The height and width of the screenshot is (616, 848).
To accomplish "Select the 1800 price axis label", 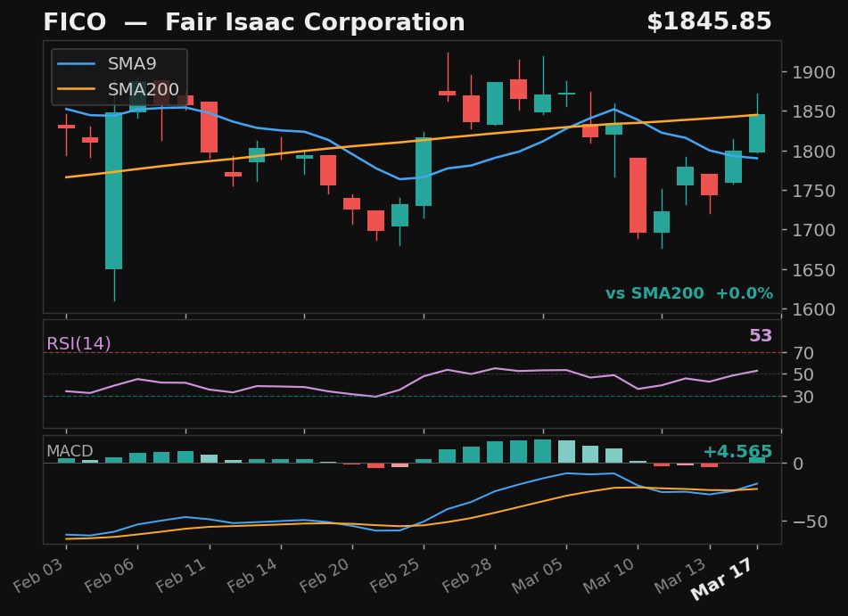I will (813, 152).
